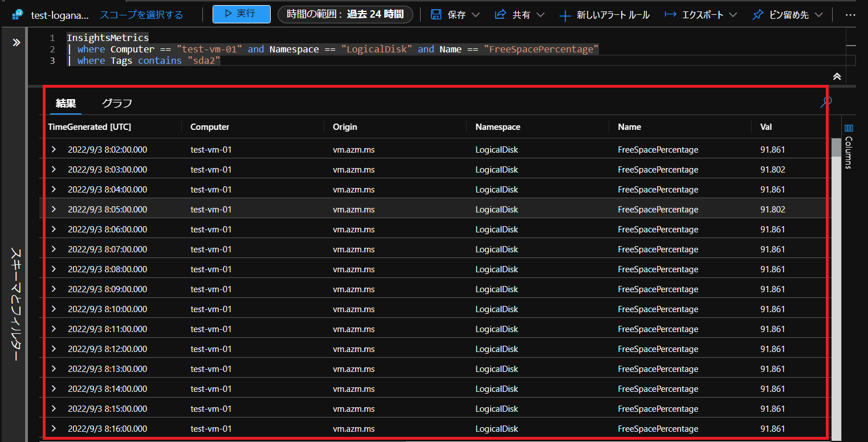
Task: Expand the 8:15:00.000 result row
Action: click(x=54, y=408)
